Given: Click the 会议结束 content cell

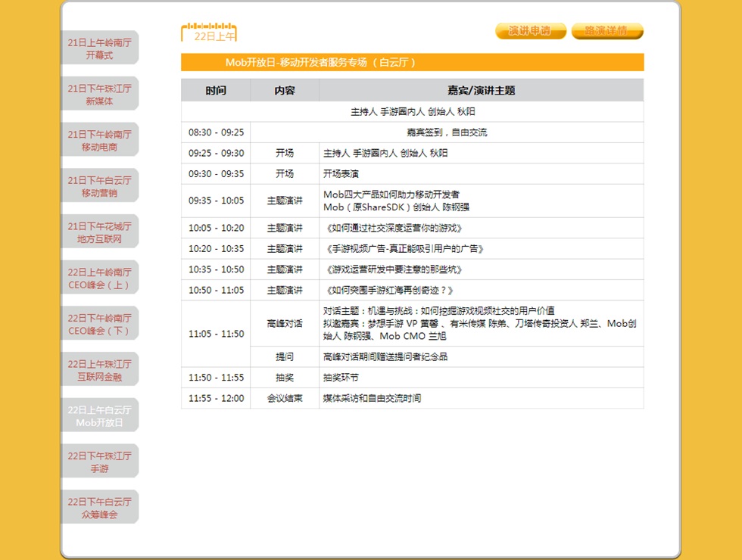Looking at the screenshot, I should point(285,398).
